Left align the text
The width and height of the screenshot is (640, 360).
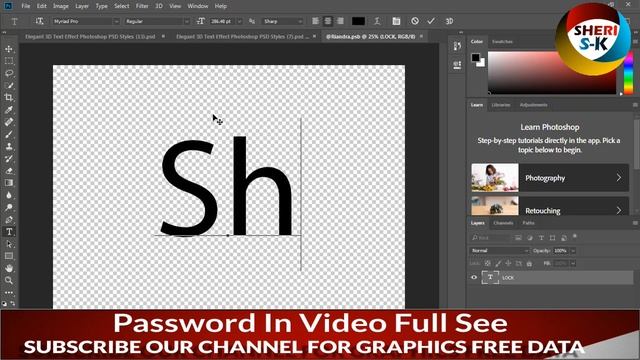[316, 21]
